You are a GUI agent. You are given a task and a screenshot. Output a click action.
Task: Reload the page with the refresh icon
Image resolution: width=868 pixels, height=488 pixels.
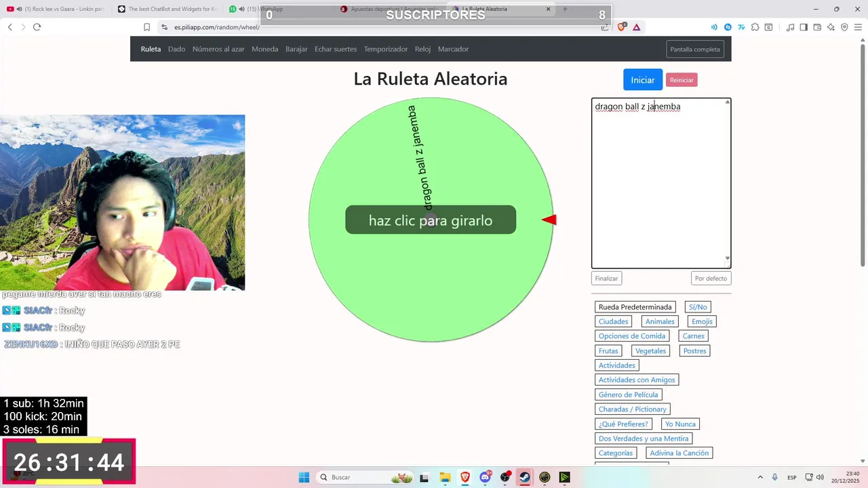pos(37,27)
